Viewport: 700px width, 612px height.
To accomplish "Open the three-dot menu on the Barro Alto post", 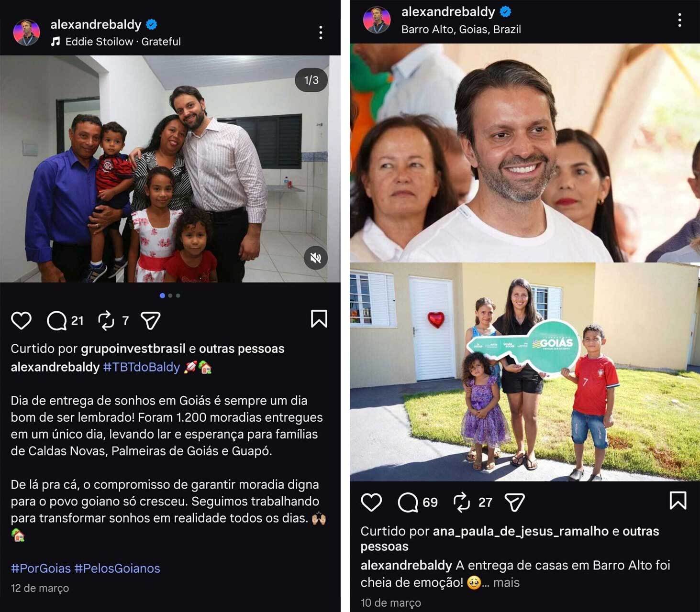I will [x=679, y=20].
